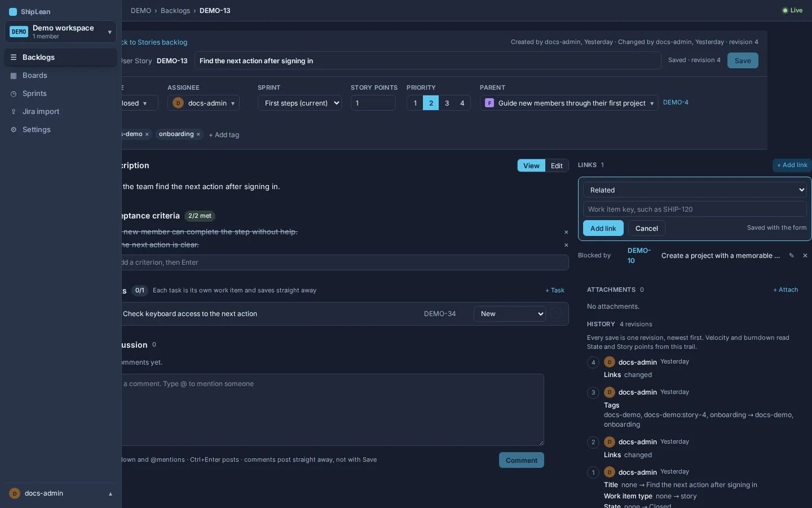Delete the 'next action is clear' criterion
This screenshot has height=508, width=812.
click(x=566, y=245)
